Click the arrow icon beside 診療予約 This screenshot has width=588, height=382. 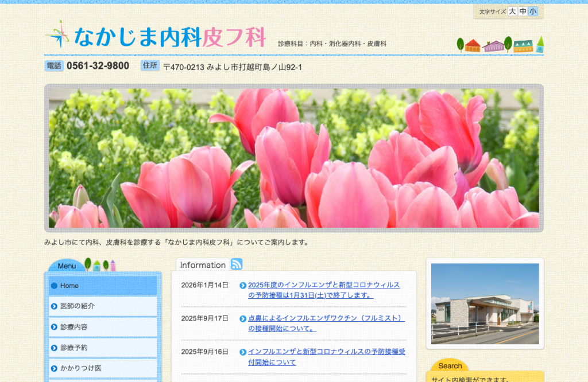(54, 348)
